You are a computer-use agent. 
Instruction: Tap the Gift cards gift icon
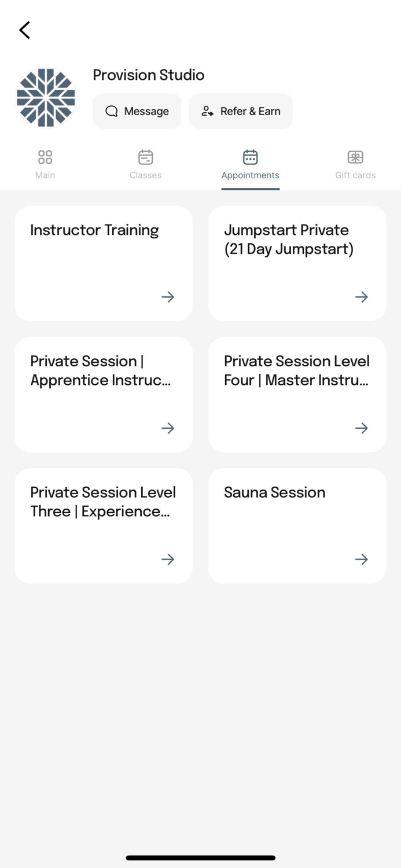pos(355,157)
